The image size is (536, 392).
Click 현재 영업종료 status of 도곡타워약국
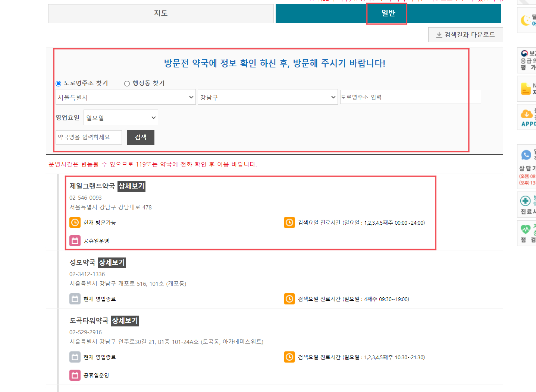click(100, 357)
